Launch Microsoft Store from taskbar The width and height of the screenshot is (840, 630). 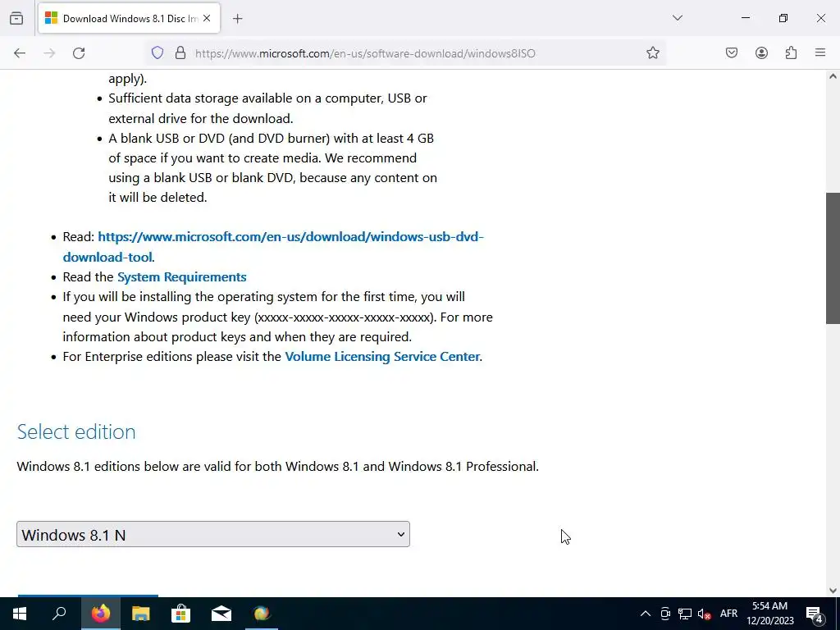coord(181,614)
